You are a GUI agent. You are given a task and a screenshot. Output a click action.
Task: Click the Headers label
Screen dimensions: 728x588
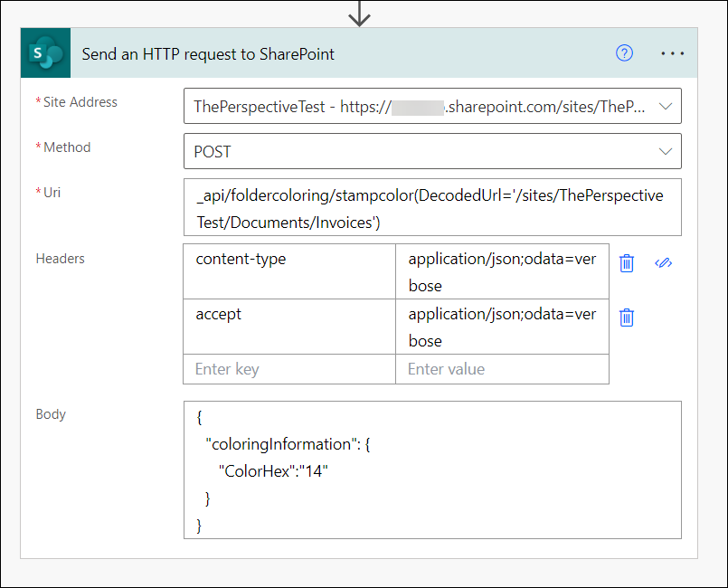click(61, 258)
